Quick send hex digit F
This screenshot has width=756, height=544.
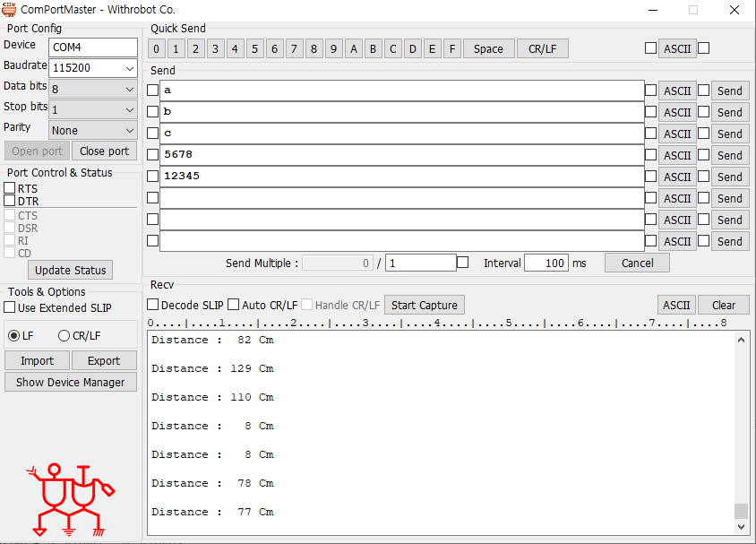[452, 48]
